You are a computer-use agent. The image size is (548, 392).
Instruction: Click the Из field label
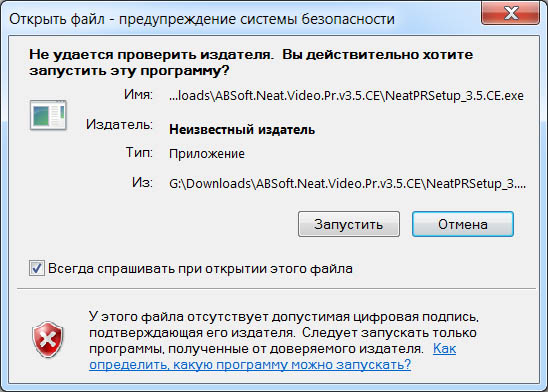coord(142,182)
